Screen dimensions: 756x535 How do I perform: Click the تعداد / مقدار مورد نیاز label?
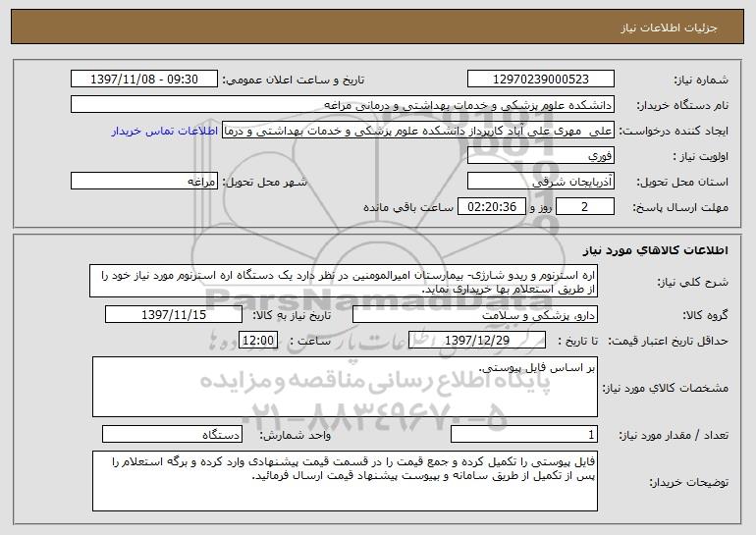point(674,435)
